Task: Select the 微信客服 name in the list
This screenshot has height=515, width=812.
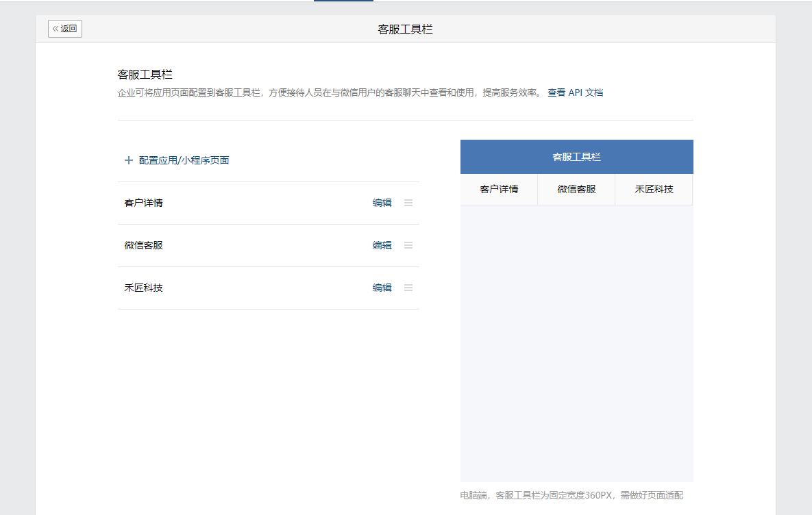Action: (144, 245)
